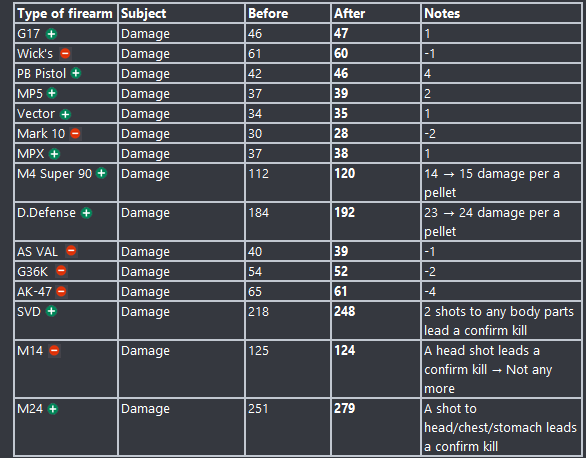Click the green plus icon next to M24
586x458 pixels.
[53, 409]
